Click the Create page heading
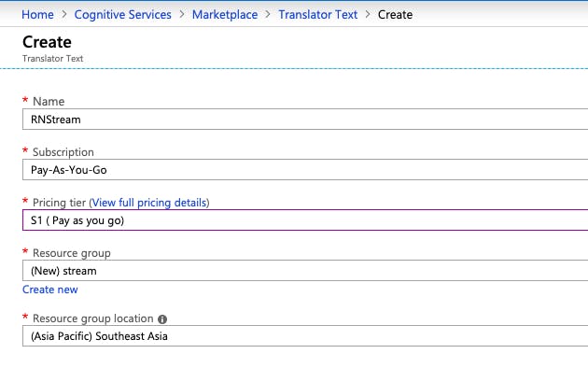The image size is (588, 382). pyautogui.click(x=46, y=43)
